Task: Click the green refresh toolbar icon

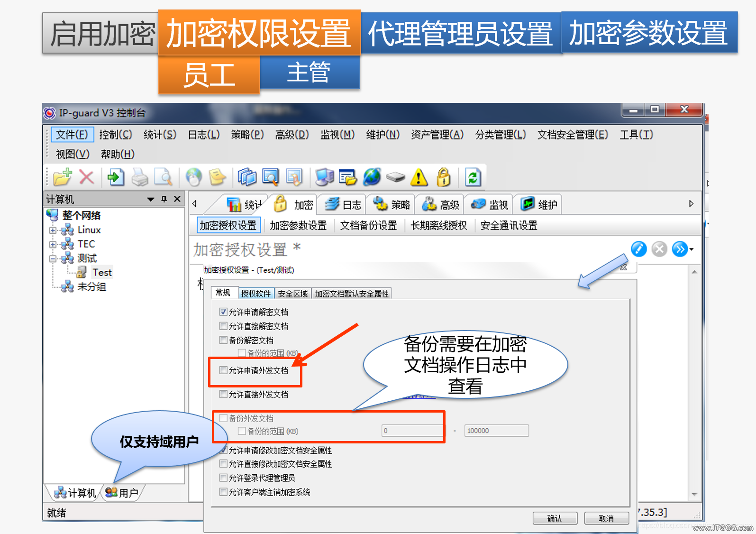Action: [473, 177]
